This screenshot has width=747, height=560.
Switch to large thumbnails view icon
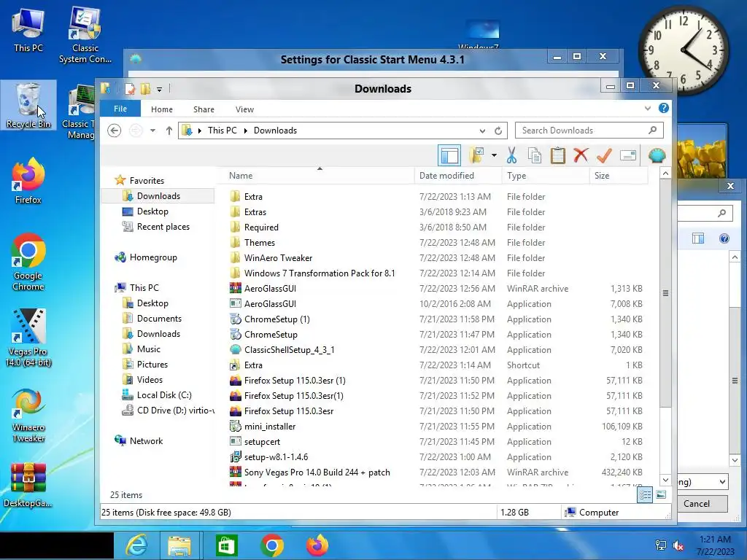click(x=661, y=495)
